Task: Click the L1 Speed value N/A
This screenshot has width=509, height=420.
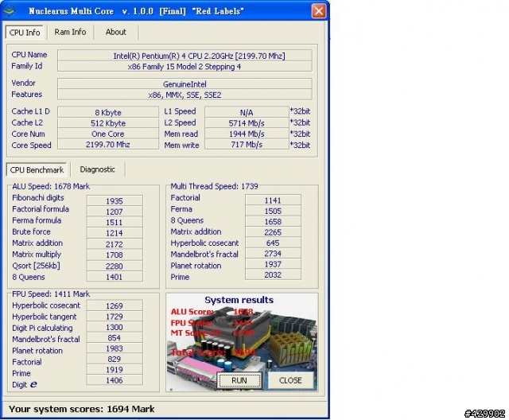Action: tap(247, 112)
